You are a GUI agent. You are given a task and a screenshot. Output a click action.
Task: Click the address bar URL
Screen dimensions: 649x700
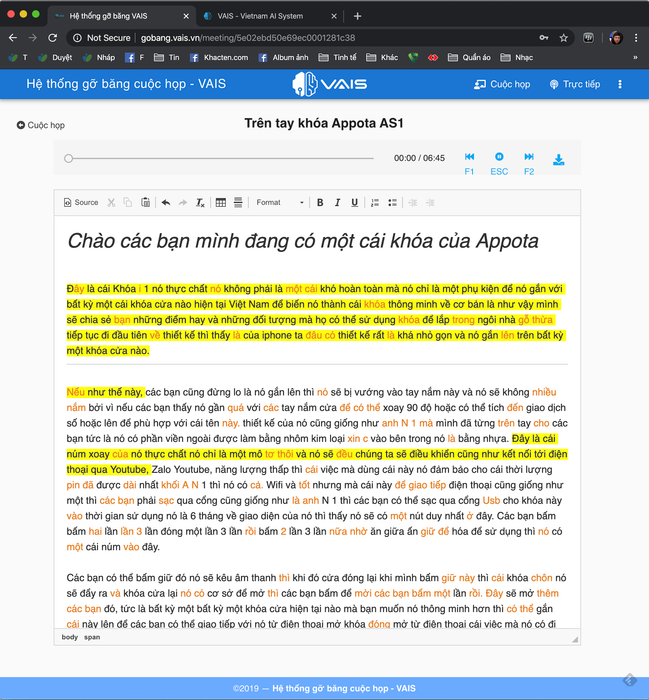pos(248,38)
